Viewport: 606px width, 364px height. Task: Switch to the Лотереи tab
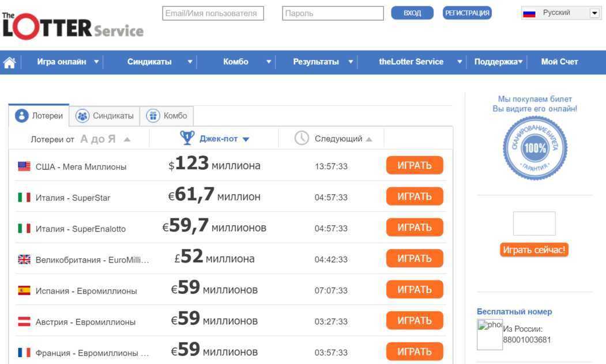[39, 115]
